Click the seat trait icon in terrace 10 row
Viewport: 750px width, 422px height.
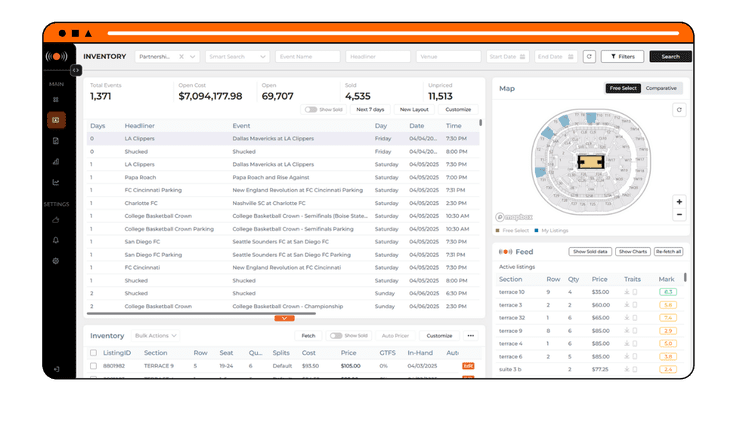point(627,292)
